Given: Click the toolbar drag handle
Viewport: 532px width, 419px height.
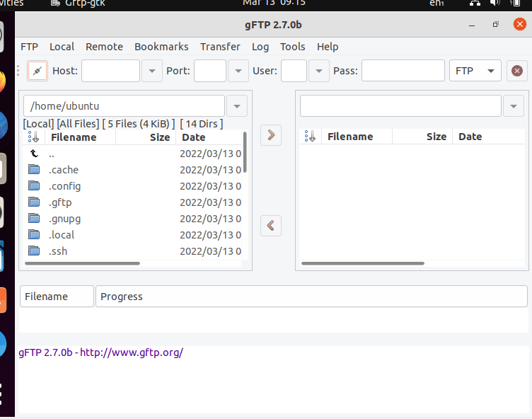Looking at the screenshot, I should point(18,71).
